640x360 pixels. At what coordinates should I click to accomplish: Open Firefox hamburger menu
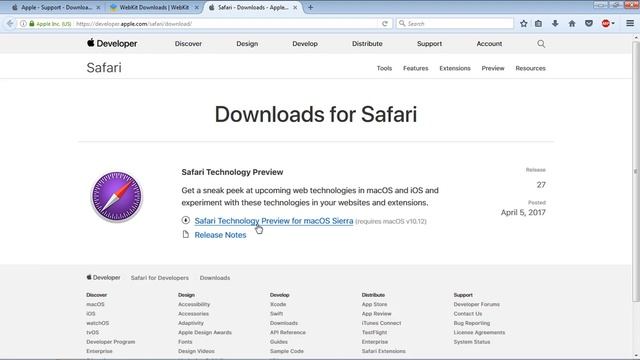pyautogui.click(x=630, y=24)
